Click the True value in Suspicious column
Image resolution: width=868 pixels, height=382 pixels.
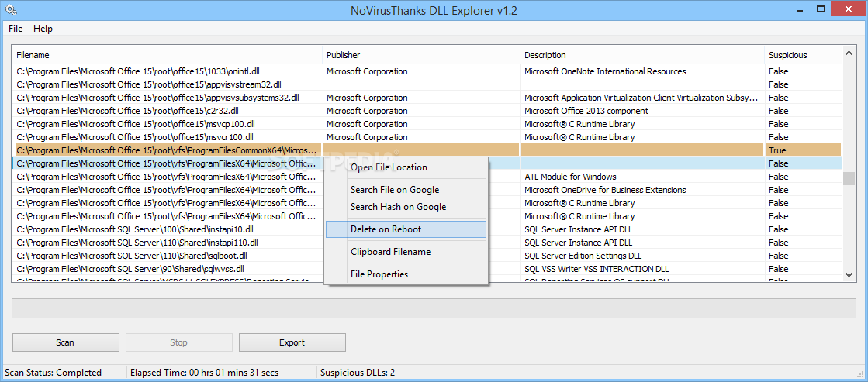[777, 150]
